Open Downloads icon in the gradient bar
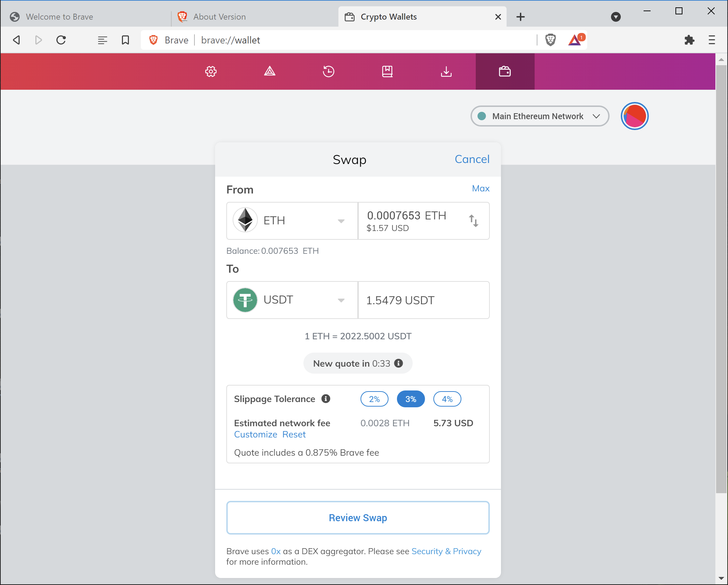The image size is (728, 585). click(446, 72)
